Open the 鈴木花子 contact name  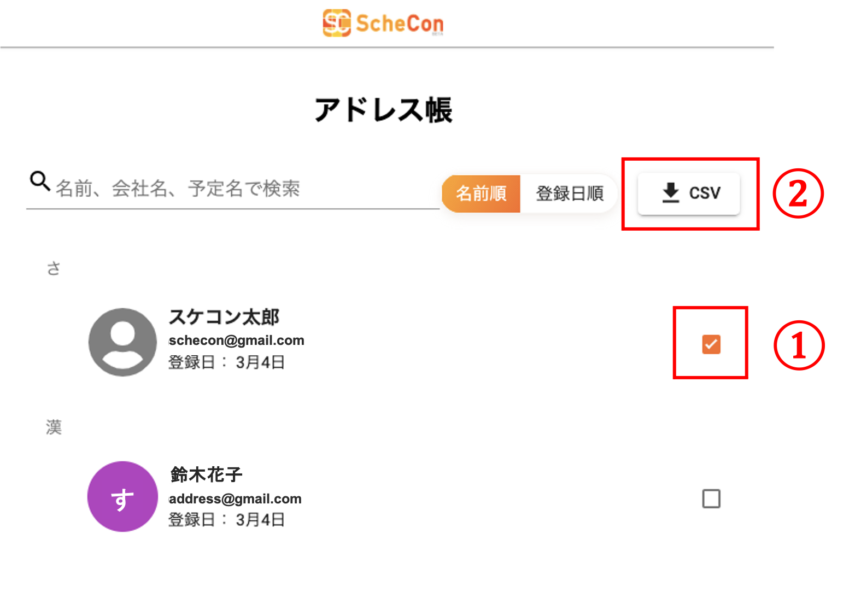(x=207, y=474)
